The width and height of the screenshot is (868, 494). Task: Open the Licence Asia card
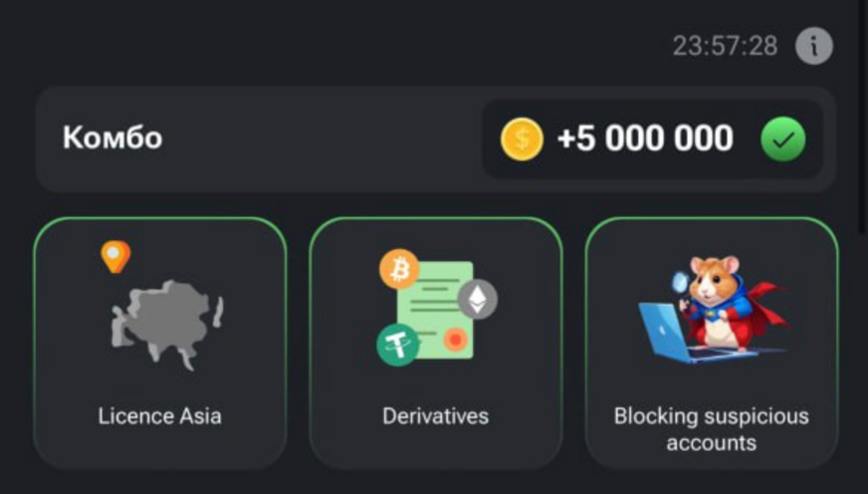[x=160, y=344]
